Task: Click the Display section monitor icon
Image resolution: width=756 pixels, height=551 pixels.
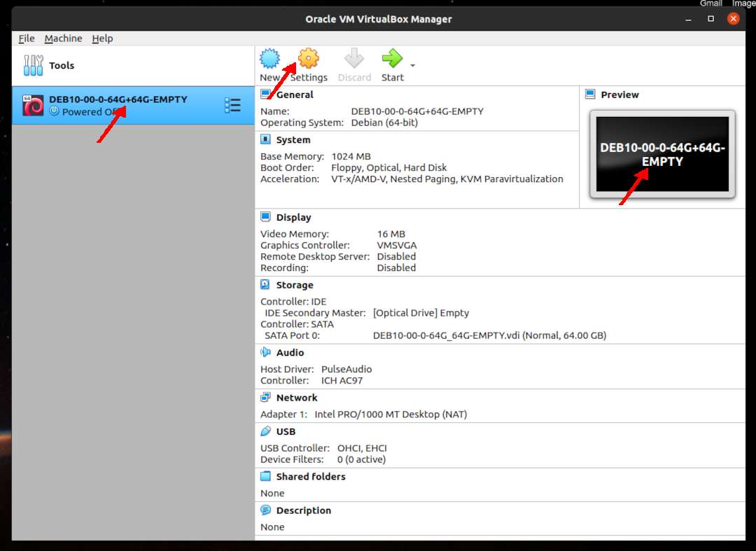Action: click(265, 216)
